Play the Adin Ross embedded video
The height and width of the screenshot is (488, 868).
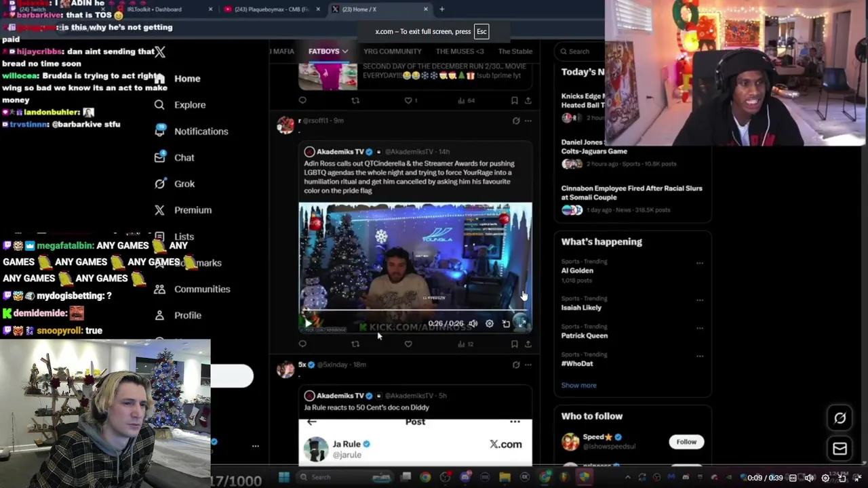click(x=308, y=324)
